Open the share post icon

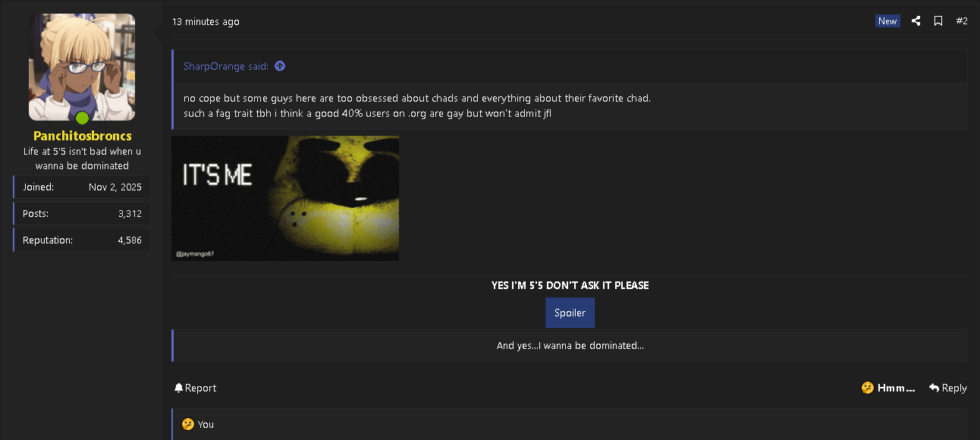pyautogui.click(x=916, y=21)
